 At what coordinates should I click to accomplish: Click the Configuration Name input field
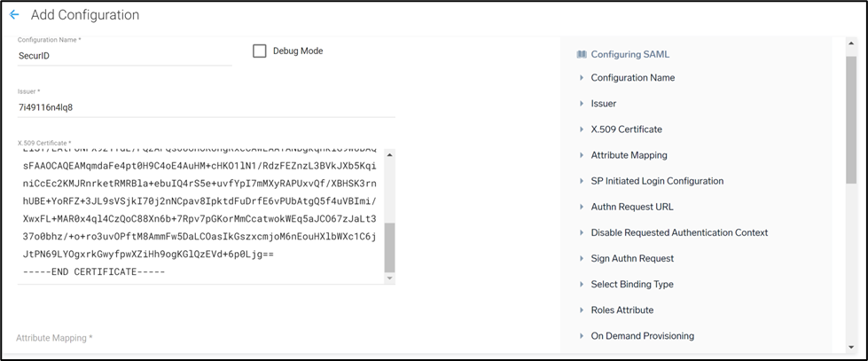click(x=124, y=56)
